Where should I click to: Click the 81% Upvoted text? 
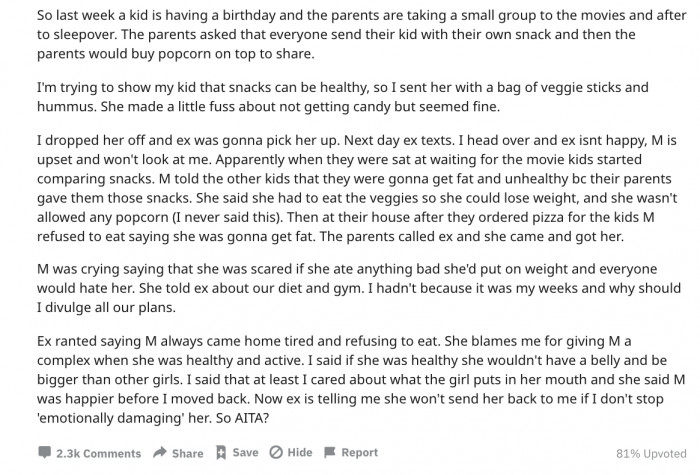651,454
